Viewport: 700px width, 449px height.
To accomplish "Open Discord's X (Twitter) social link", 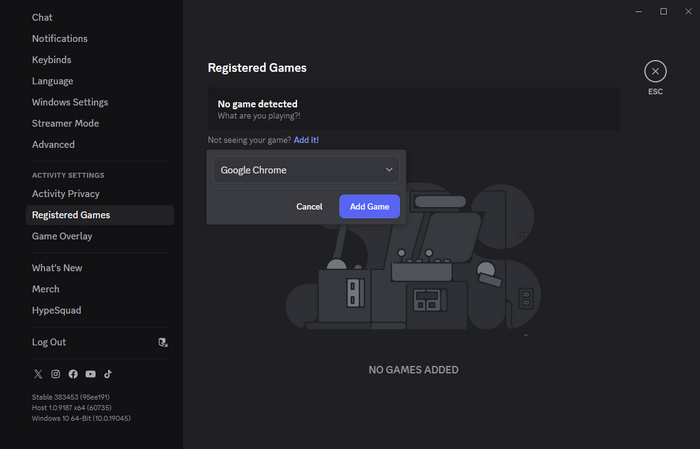I will tap(38, 374).
